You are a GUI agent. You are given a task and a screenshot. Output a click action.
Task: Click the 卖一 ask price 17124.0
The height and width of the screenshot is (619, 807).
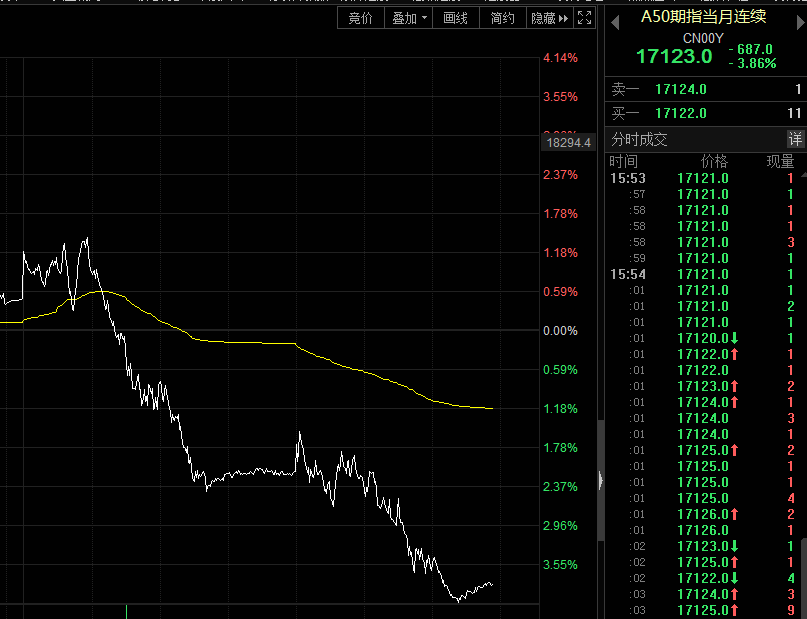[680, 90]
